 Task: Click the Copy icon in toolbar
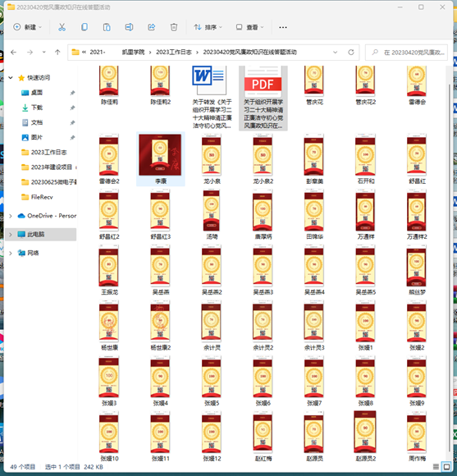click(x=85, y=27)
